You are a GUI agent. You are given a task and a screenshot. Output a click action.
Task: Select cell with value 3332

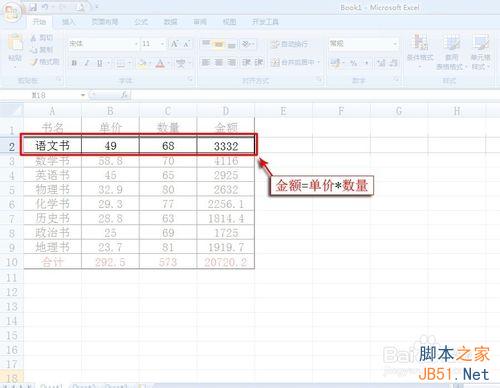tap(226, 146)
